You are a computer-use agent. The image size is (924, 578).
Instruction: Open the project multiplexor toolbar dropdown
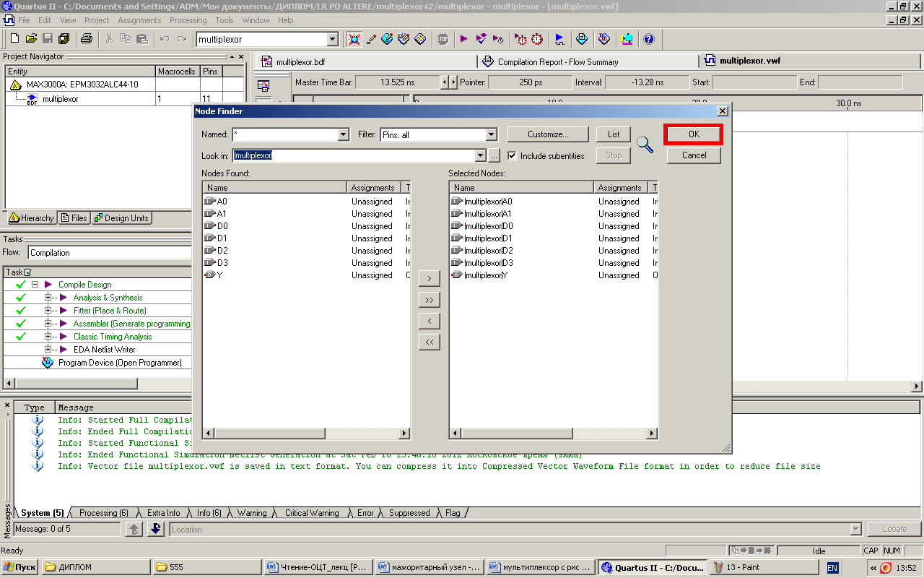333,39
